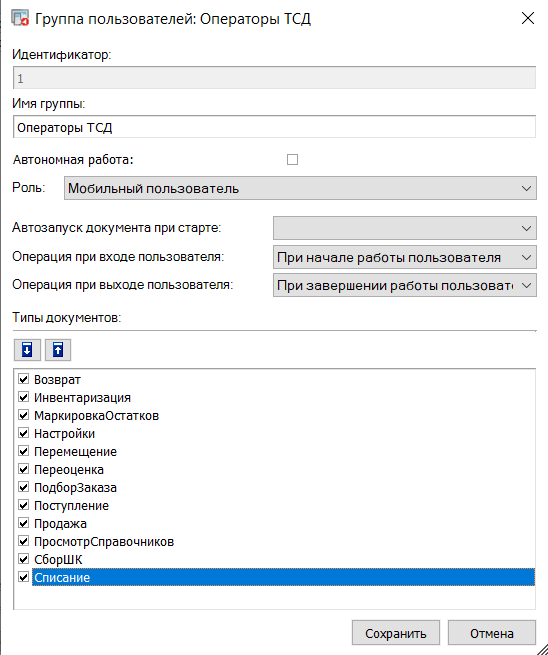This screenshot has width=548, height=655.
Task: Click the Имя группы text field
Action: (x=274, y=127)
